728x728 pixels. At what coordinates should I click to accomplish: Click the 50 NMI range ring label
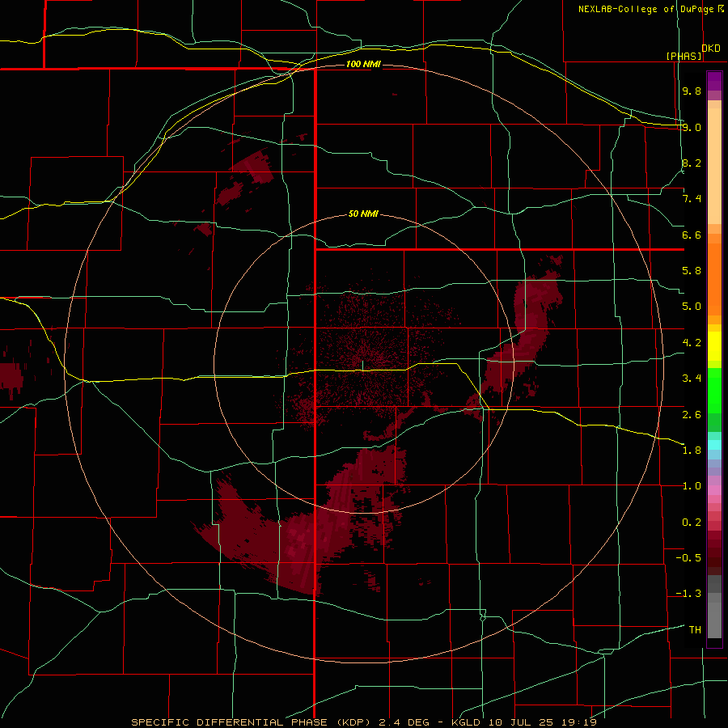pos(363,214)
